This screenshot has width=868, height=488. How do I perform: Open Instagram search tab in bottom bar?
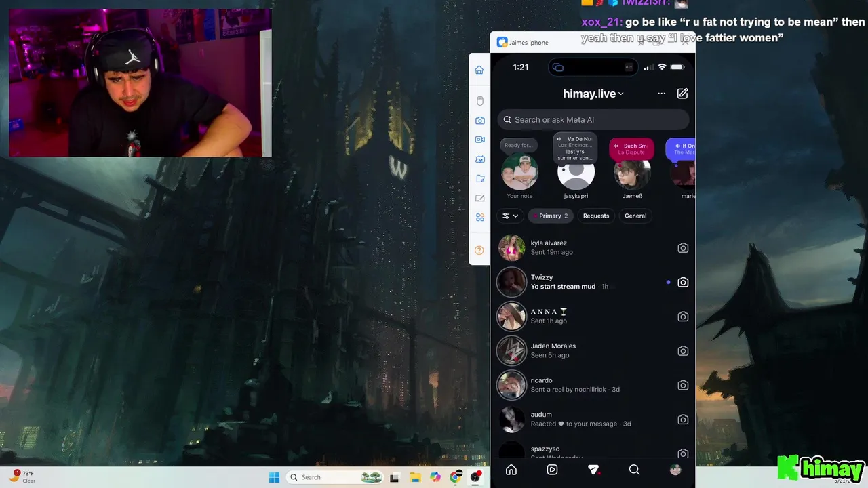(x=634, y=470)
